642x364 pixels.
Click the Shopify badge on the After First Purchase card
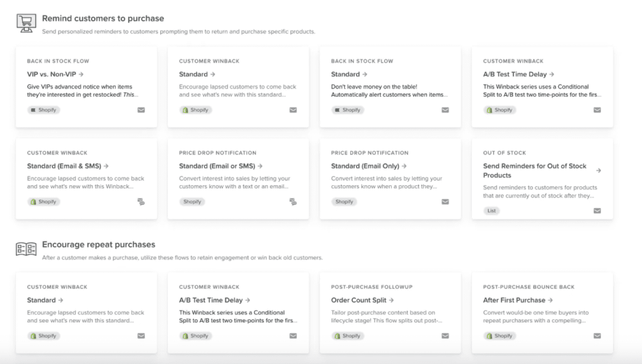tap(499, 336)
